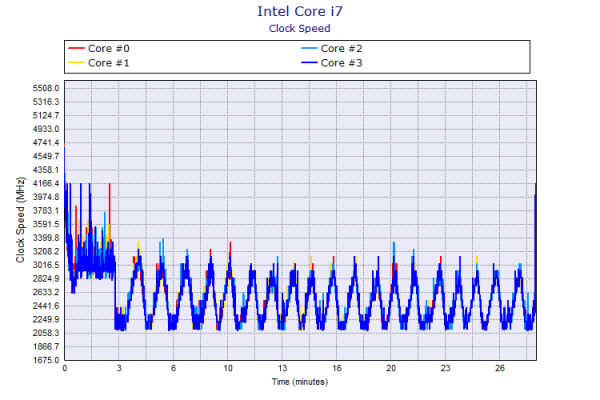600x400 pixels.
Task: Click the Clock Speed subtitle
Action: pyautogui.click(x=300, y=29)
